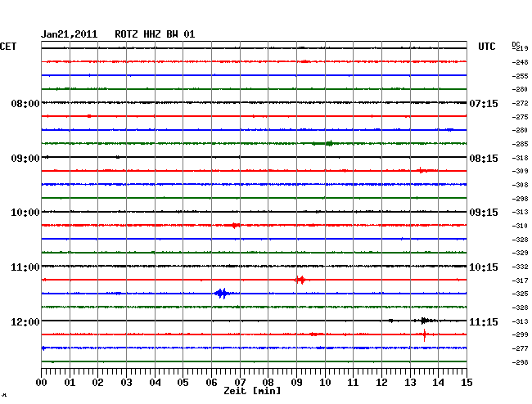Click the green seismic burst near minute 10
The image size is (532, 404).
pyautogui.click(x=330, y=143)
